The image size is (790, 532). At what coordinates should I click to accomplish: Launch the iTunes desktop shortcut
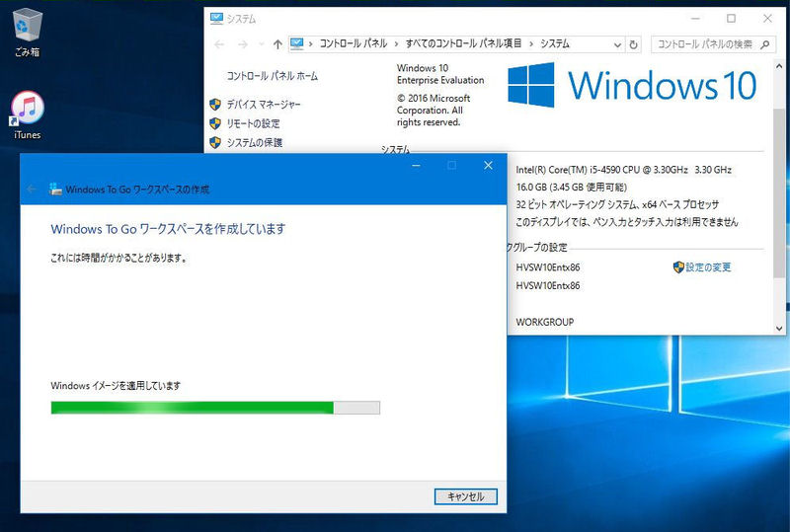[28, 114]
